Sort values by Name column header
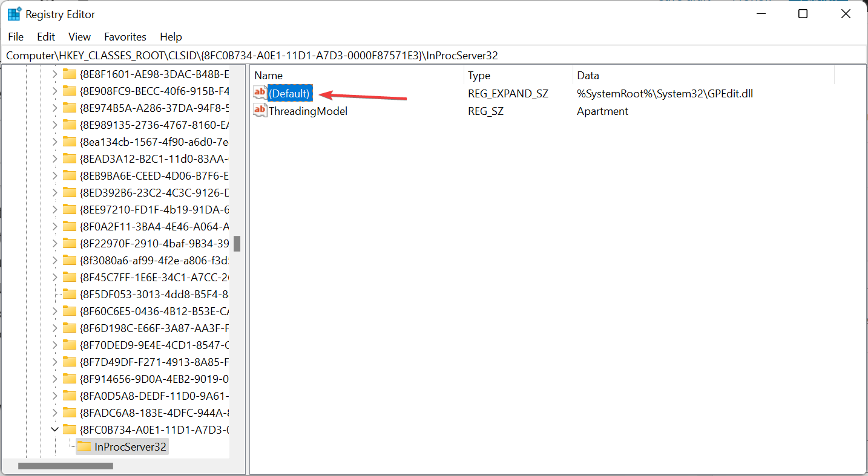The width and height of the screenshot is (868, 476). (357, 76)
